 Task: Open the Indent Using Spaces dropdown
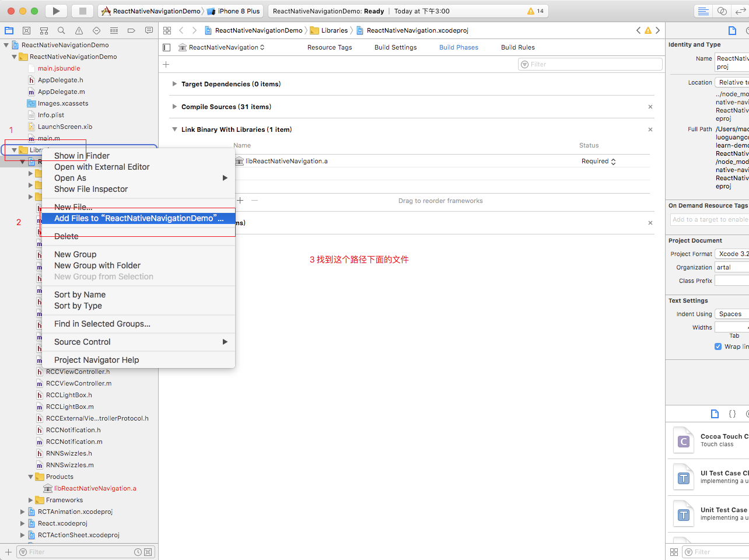pos(732,314)
